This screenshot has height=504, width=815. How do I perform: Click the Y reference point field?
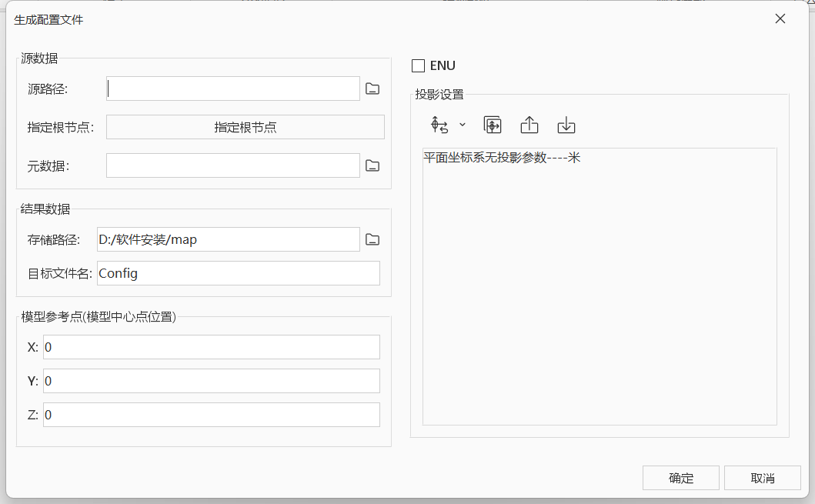pos(212,381)
